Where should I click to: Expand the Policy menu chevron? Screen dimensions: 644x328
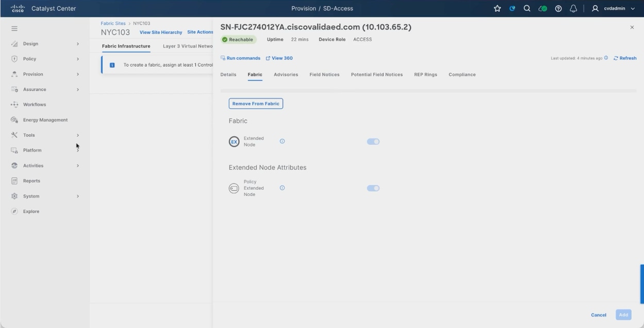[78, 59]
